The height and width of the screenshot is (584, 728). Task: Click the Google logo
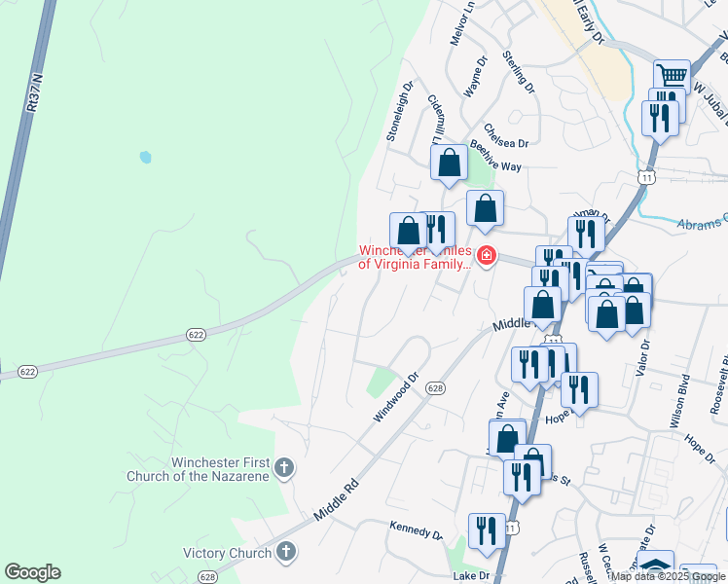click(x=32, y=572)
